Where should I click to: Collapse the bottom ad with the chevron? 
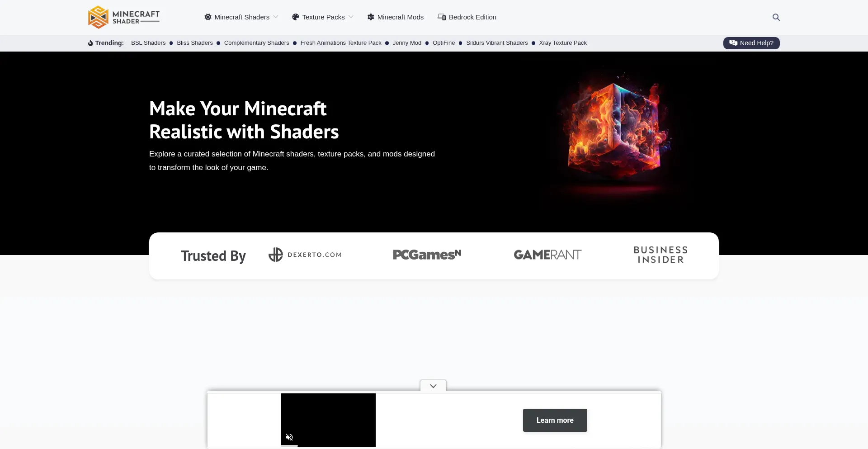click(433, 386)
